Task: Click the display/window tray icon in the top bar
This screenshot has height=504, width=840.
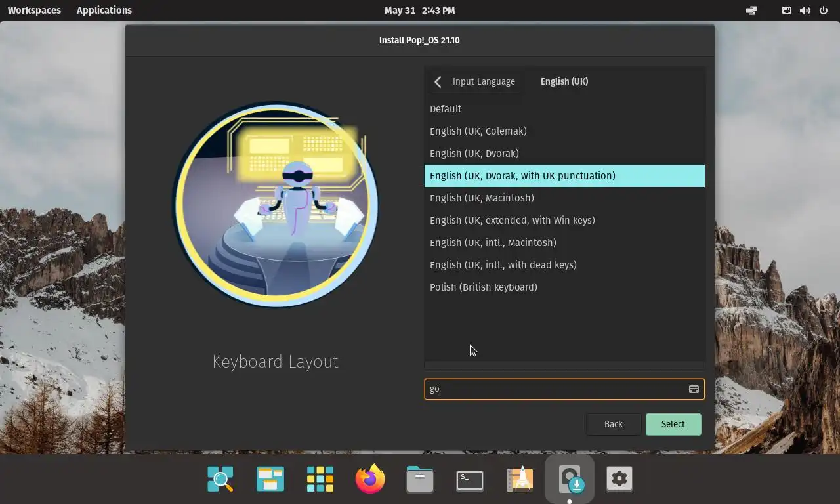Action: (751, 10)
